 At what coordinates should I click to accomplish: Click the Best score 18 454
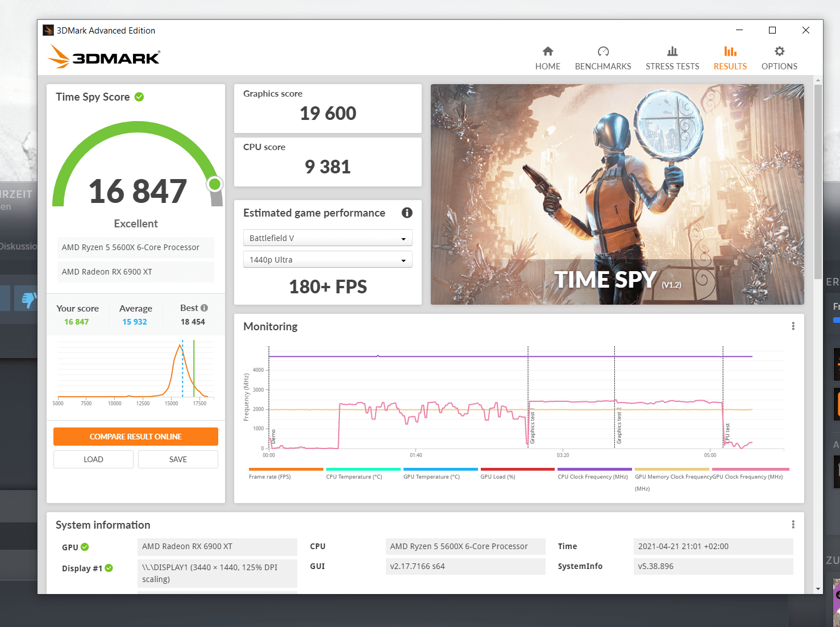(x=193, y=322)
